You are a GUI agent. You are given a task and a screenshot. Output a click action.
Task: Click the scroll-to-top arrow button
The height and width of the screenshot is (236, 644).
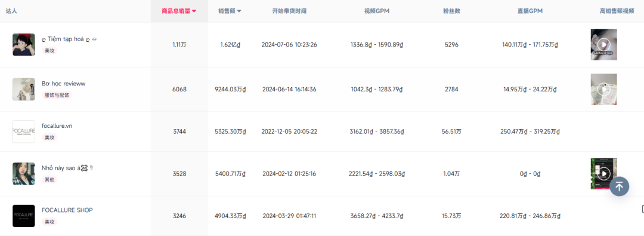tap(620, 186)
